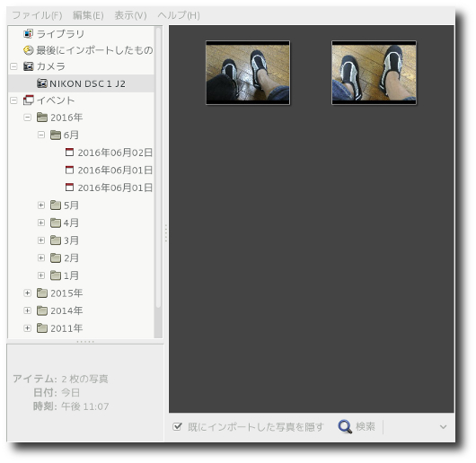The height and width of the screenshot is (463, 476).
Task: Collapse the 6月 month node
Action: coord(41,135)
